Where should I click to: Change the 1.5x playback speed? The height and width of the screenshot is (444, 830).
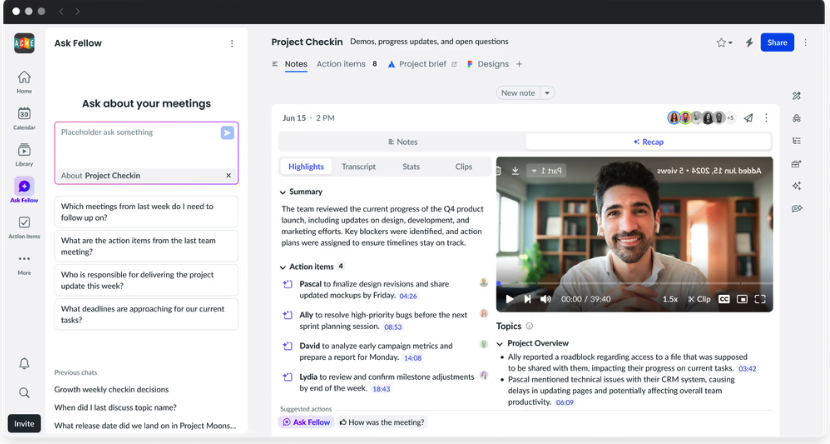pos(670,299)
